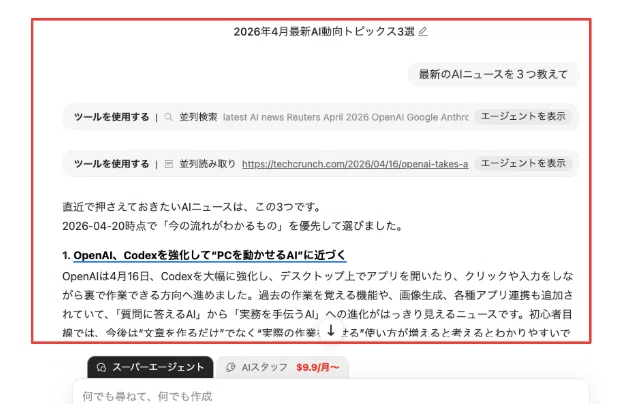Viewport: 633px width, 410px height.
Task: Switch to the スーパーエージェント tab
Action: [x=150, y=367]
